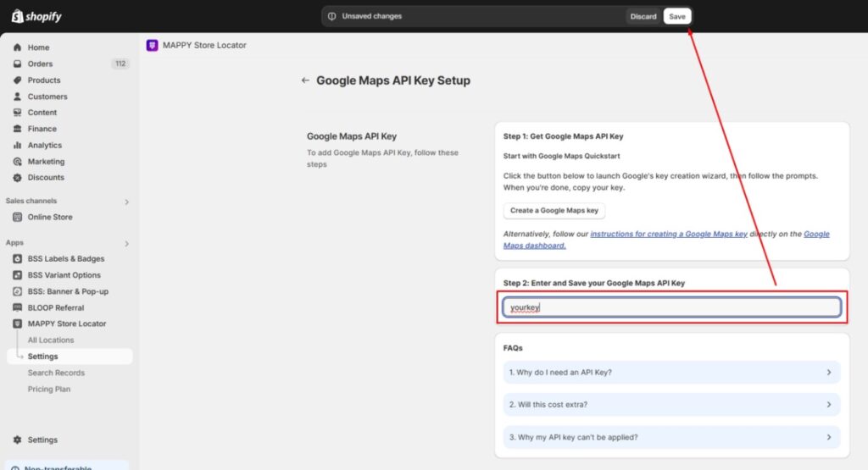The image size is (868, 470).
Task: Select All Locations under MAPPY
Action: click(x=50, y=340)
